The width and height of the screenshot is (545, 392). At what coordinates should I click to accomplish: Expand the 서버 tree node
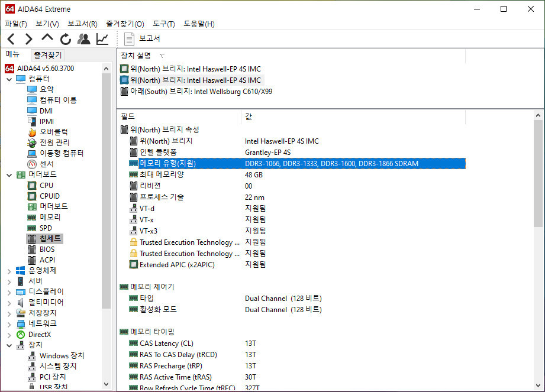[9, 281]
